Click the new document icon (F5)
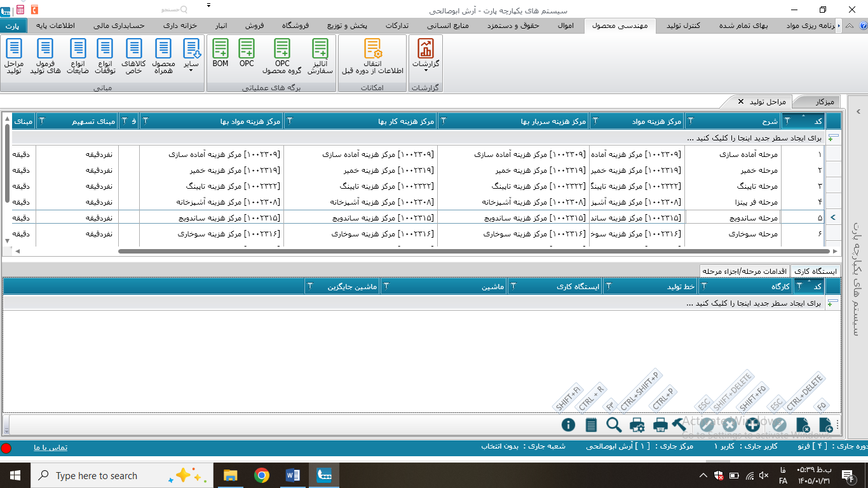Screen dimensions: 868x488 tap(825, 425)
